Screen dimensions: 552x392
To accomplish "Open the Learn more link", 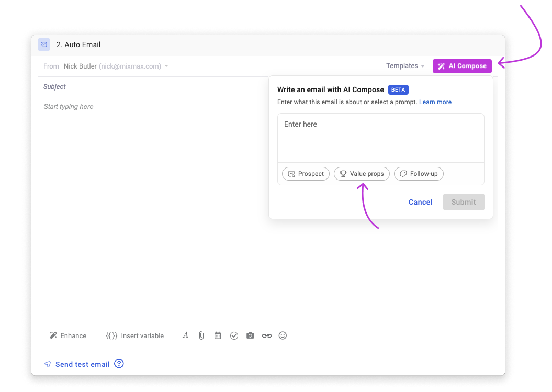I will [x=435, y=102].
